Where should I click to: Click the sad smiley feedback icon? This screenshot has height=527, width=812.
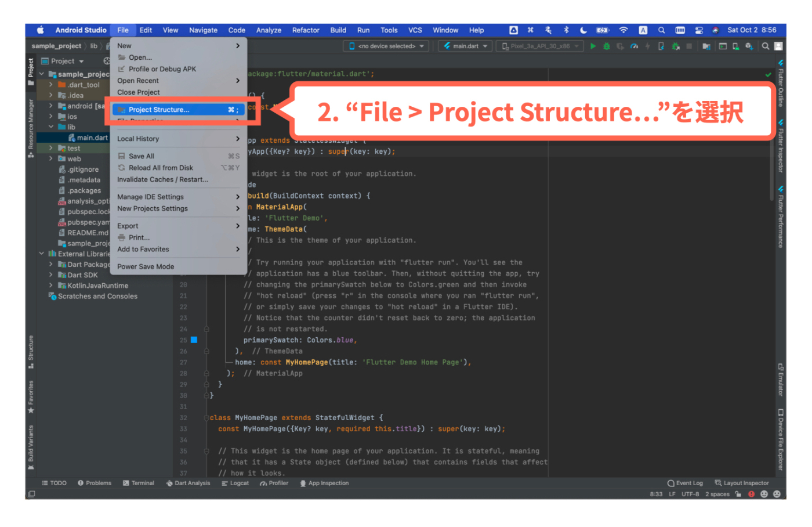[777, 494]
